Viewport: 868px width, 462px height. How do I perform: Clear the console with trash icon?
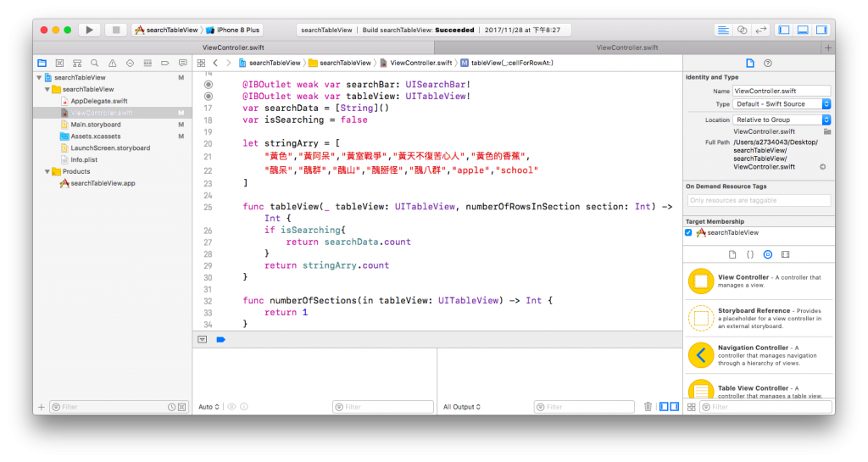coord(648,407)
